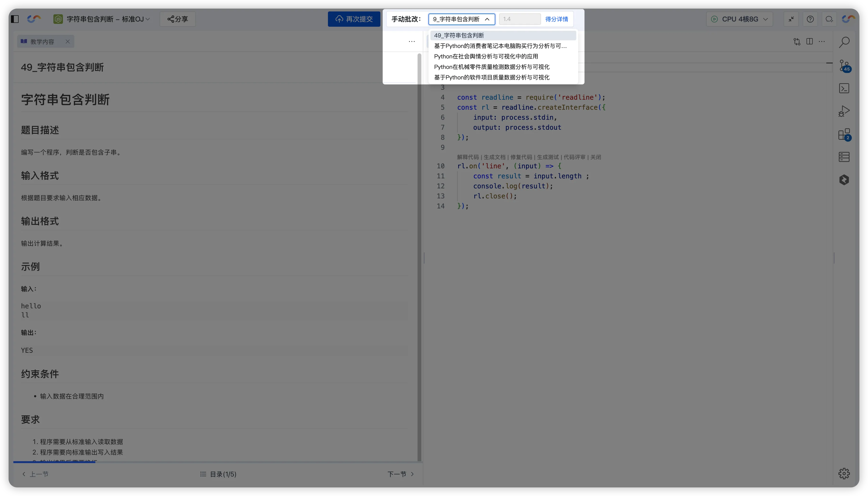Click the help question mark icon
This screenshot has height=496, width=868.
[x=810, y=19]
